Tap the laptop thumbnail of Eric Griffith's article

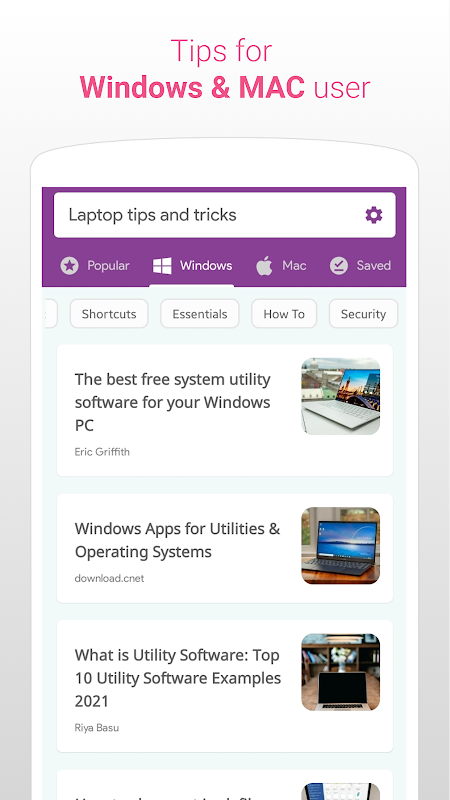coord(340,396)
